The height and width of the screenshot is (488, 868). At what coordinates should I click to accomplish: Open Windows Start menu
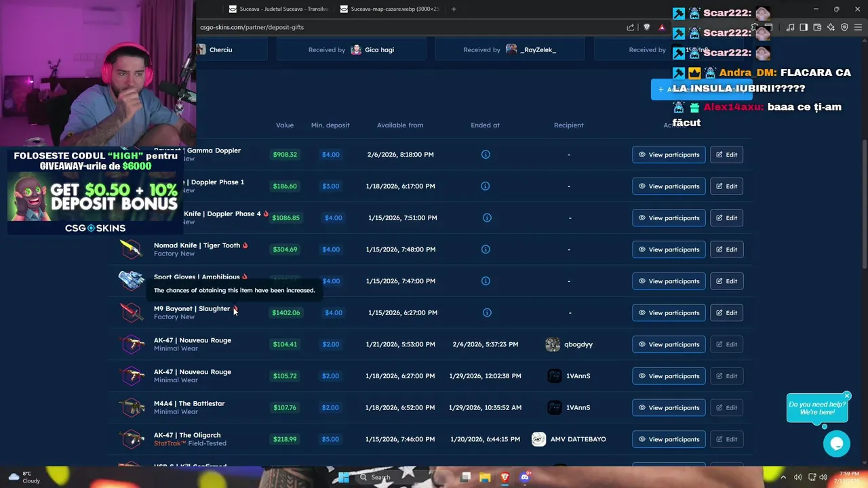coord(344,477)
